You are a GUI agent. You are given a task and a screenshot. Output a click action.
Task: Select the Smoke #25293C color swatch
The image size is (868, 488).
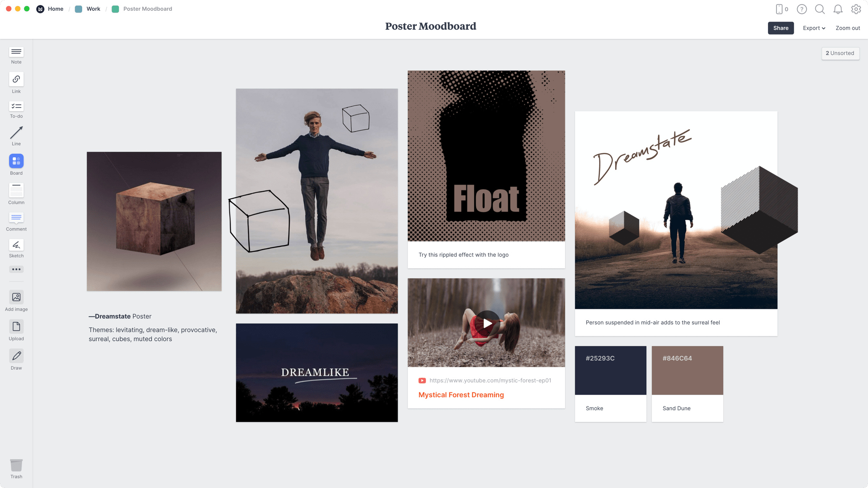[610, 370]
